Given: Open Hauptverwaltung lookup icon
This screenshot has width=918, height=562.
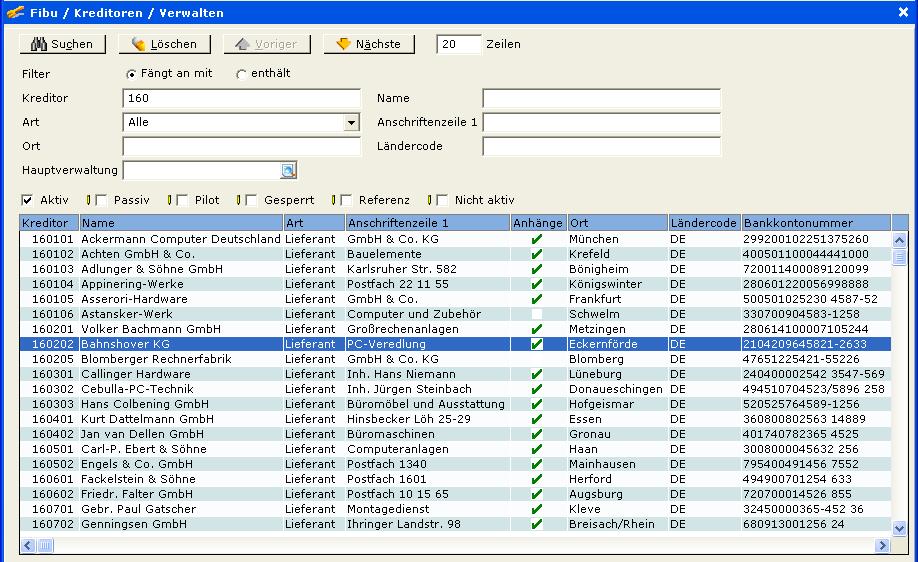Looking at the screenshot, I should tap(288, 170).
